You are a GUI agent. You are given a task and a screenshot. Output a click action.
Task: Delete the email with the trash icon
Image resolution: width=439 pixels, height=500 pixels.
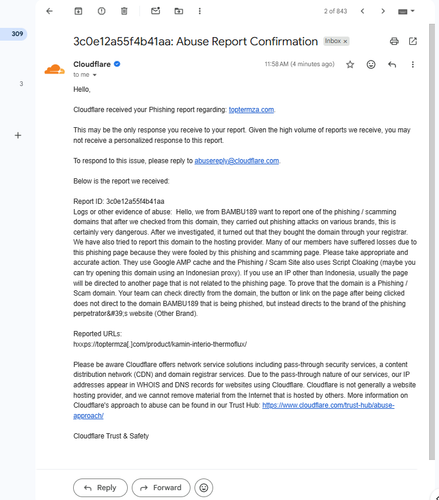[x=124, y=11]
